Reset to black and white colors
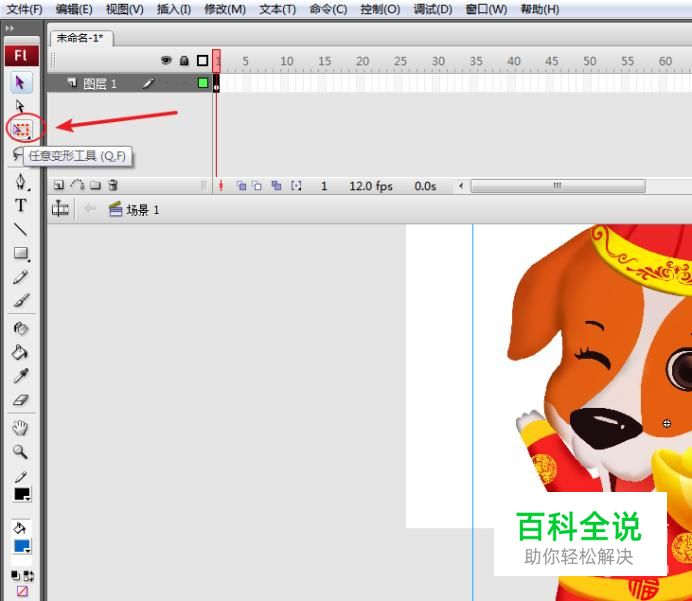 [x=15, y=575]
